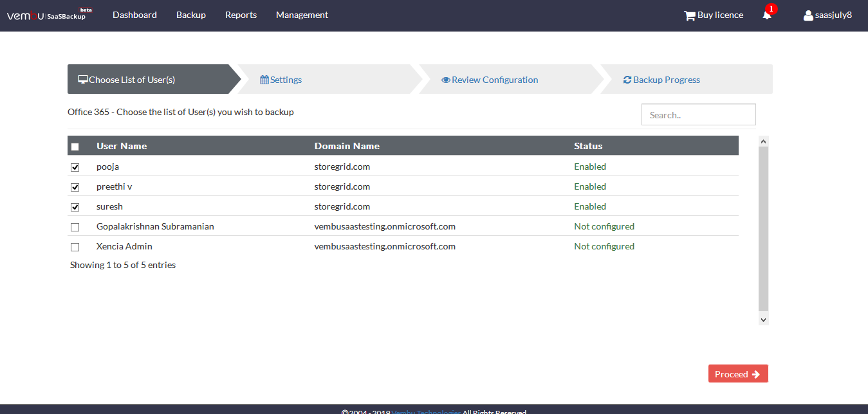Click the Search input field
The image size is (868, 414).
(x=699, y=115)
